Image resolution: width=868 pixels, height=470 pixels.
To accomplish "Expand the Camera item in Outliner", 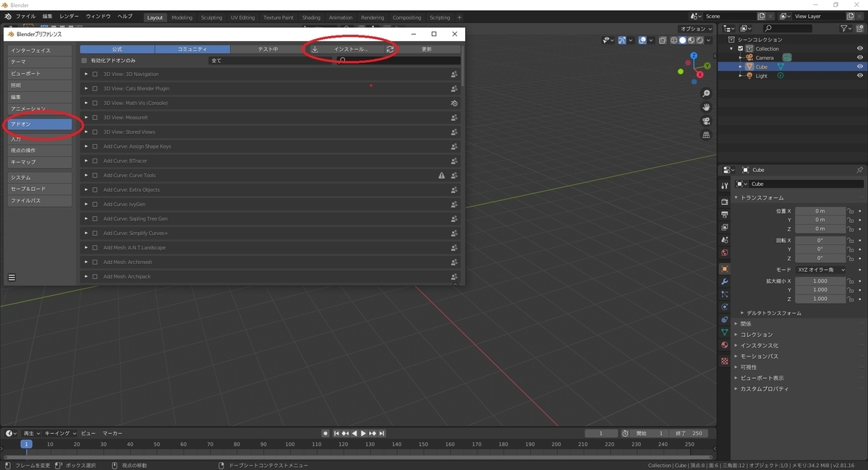I will click(x=740, y=57).
